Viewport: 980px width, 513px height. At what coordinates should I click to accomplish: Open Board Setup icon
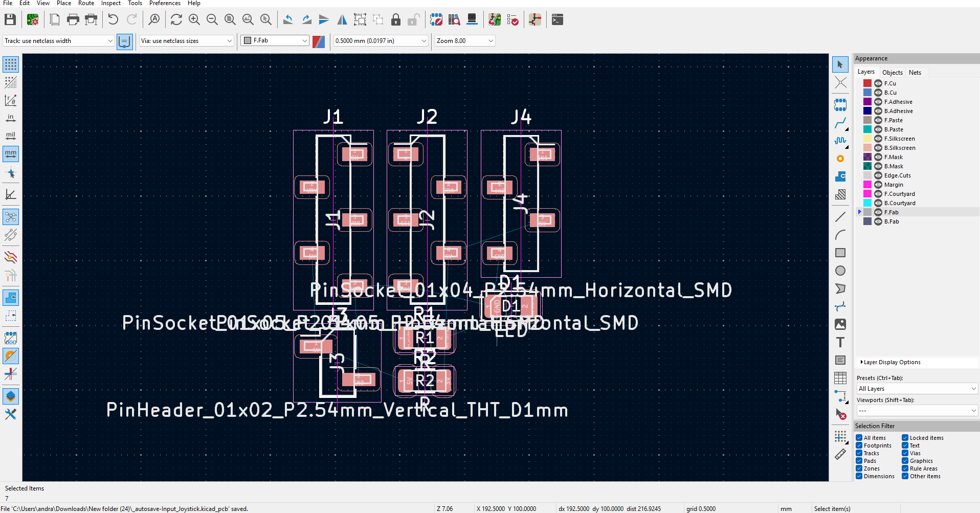click(x=33, y=19)
